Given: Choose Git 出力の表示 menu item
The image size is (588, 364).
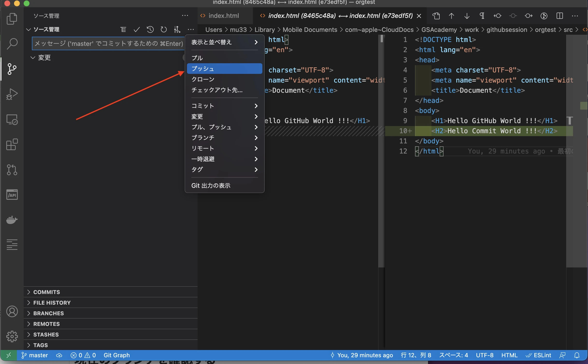Looking at the screenshot, I should click(x=224, y=186).
